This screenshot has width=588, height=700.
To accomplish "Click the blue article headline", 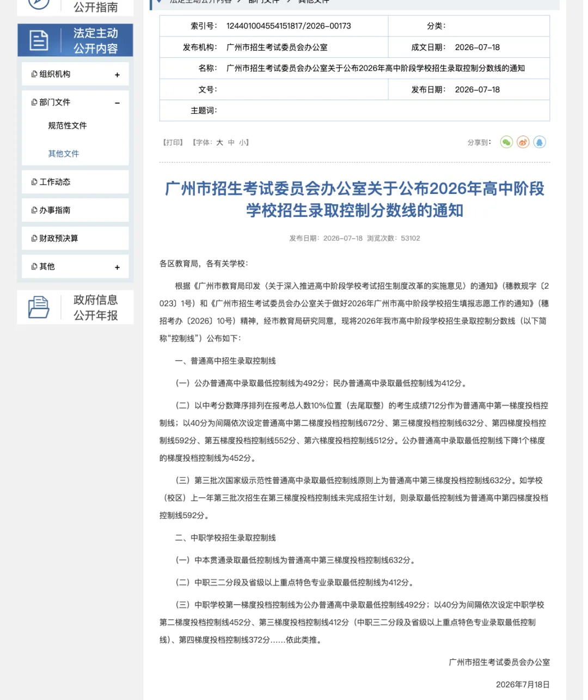I will click(354, 199).
